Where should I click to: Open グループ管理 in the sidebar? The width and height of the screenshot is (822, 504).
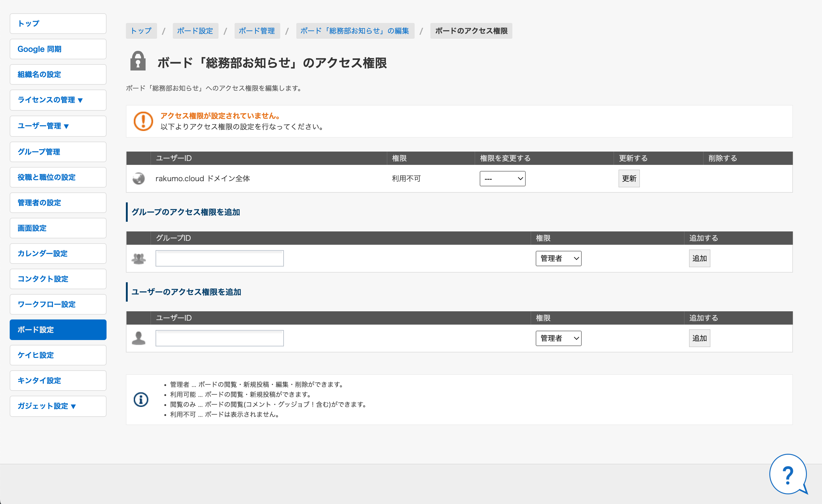[x=58, y=152]
